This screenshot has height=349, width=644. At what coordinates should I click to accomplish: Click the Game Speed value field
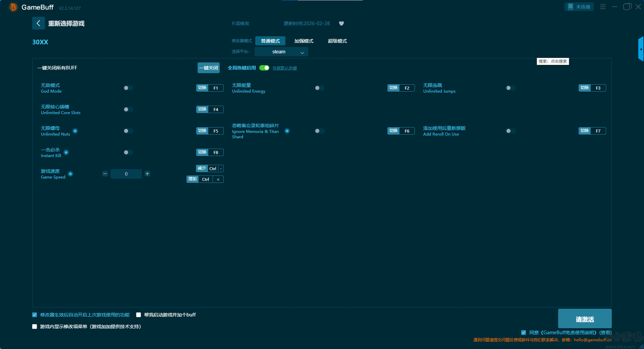point(126,174)
